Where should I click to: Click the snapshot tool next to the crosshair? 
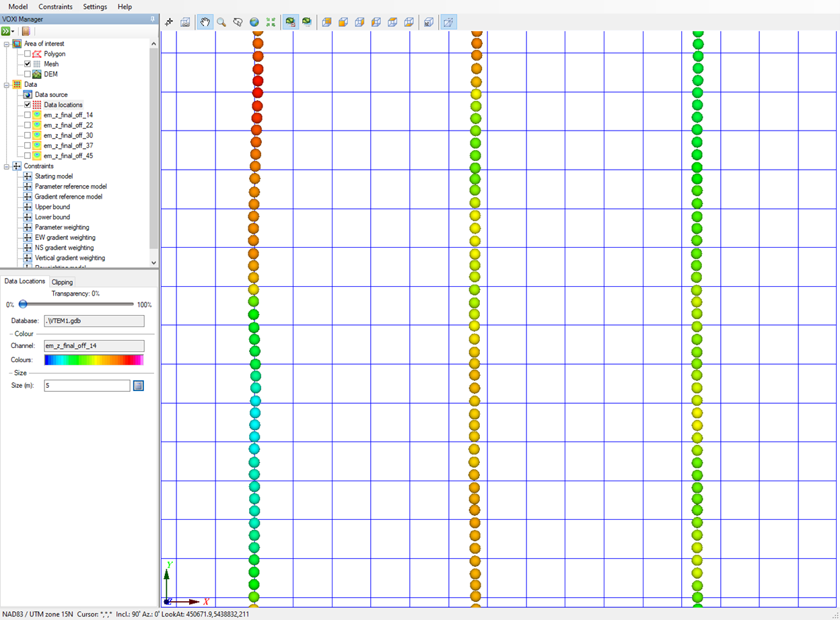point(185,22)
